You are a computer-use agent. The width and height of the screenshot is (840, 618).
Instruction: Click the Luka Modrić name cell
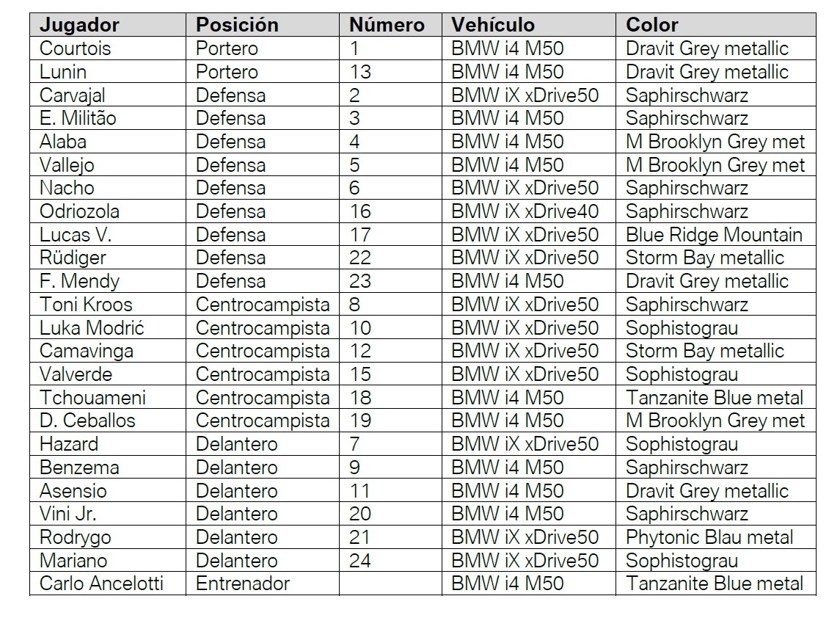(x=93, y=327)
